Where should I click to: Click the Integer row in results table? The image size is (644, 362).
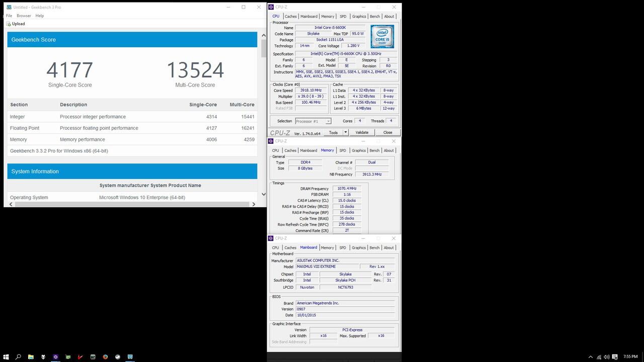point(132,117)
